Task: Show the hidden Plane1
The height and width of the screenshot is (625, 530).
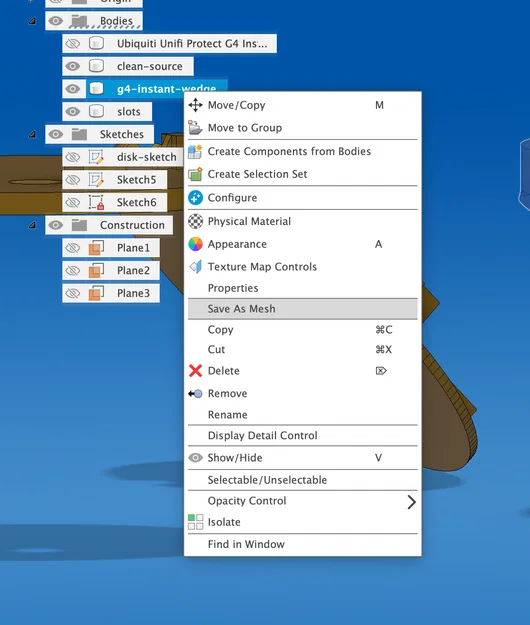Action: coord(73,248)
